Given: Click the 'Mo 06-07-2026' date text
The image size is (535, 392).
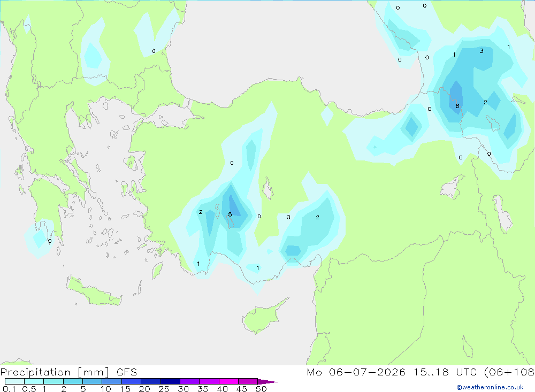Looking at the screenshot, I should [x=356, y=372].
